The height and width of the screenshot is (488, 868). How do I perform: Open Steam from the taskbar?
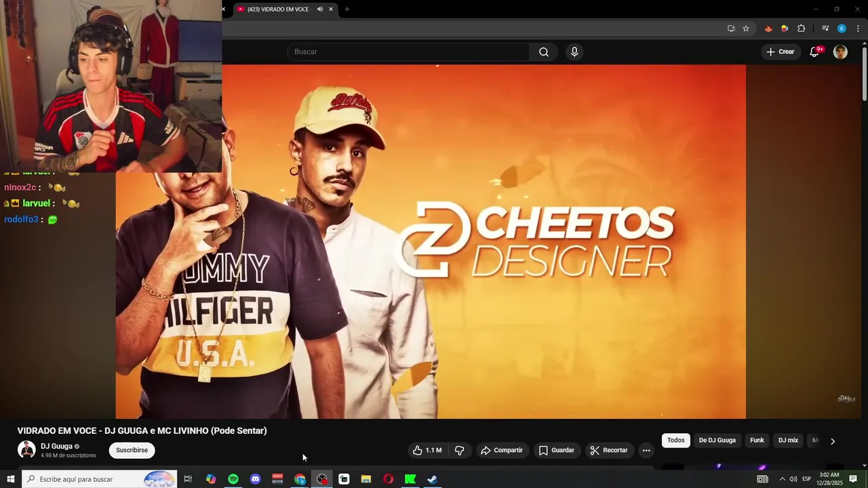(x=432, y=479)
